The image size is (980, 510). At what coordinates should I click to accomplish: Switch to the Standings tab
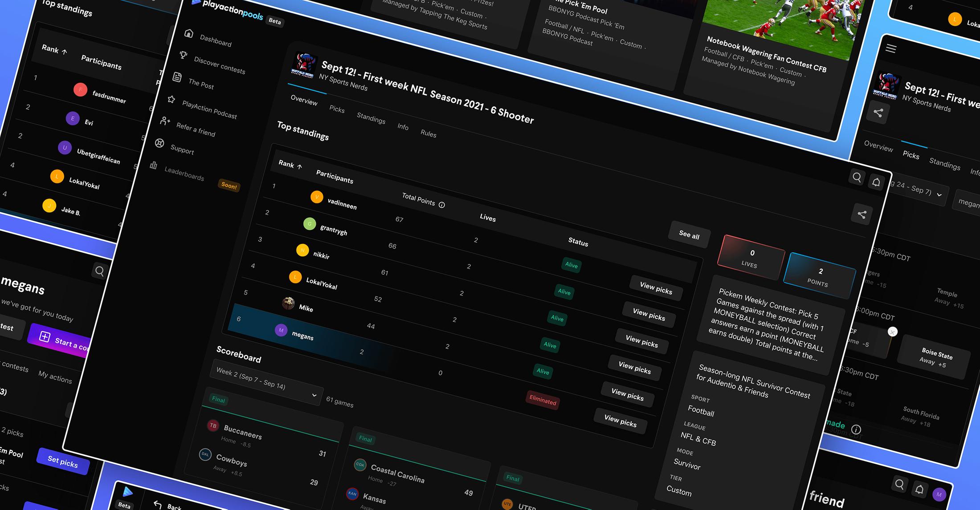click(371, 118)
